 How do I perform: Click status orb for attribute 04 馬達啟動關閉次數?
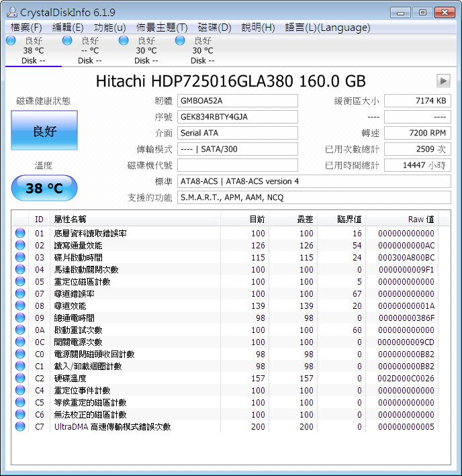pyautogui.click(x=20, y=270)
